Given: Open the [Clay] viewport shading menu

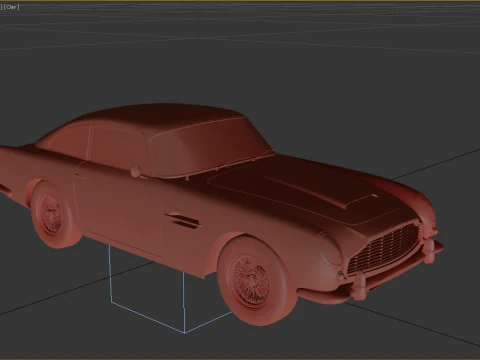Looking at the screenshot, I should [11, 7].
